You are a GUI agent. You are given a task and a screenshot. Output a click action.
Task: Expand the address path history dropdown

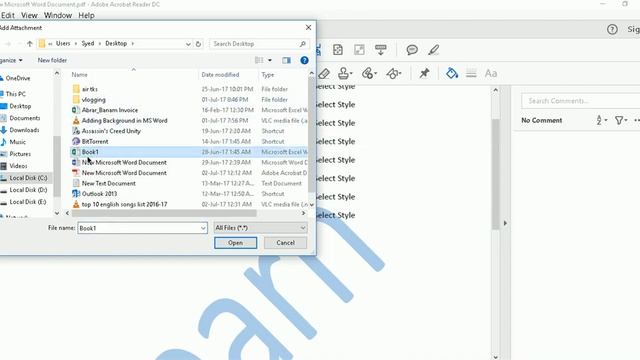(x=188, y=44)
